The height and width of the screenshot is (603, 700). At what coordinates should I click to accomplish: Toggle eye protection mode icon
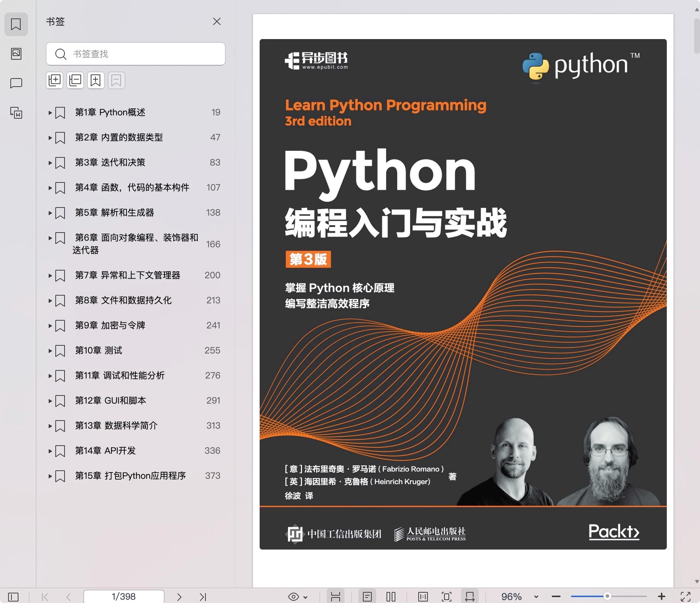294,596
